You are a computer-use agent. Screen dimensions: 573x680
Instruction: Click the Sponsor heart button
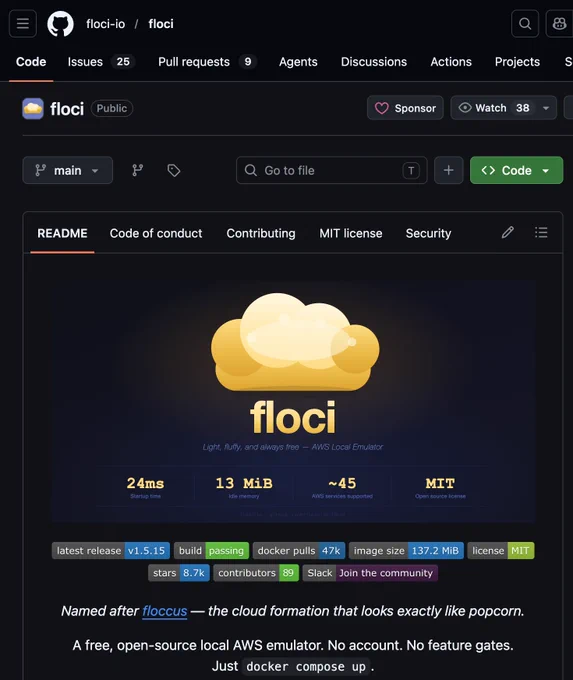tap(405, 108)
